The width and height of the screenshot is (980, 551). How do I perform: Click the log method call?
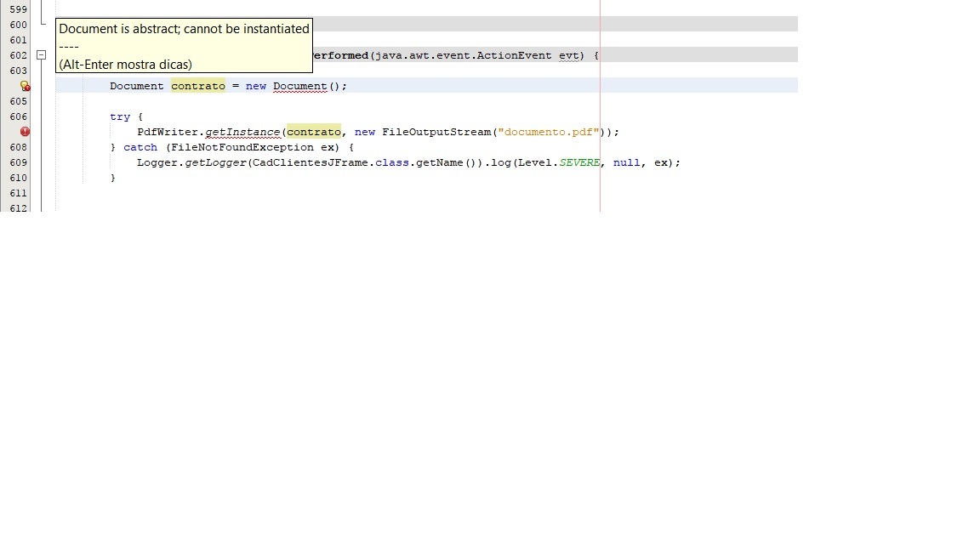pyautogui.click(x=500, y=162)
